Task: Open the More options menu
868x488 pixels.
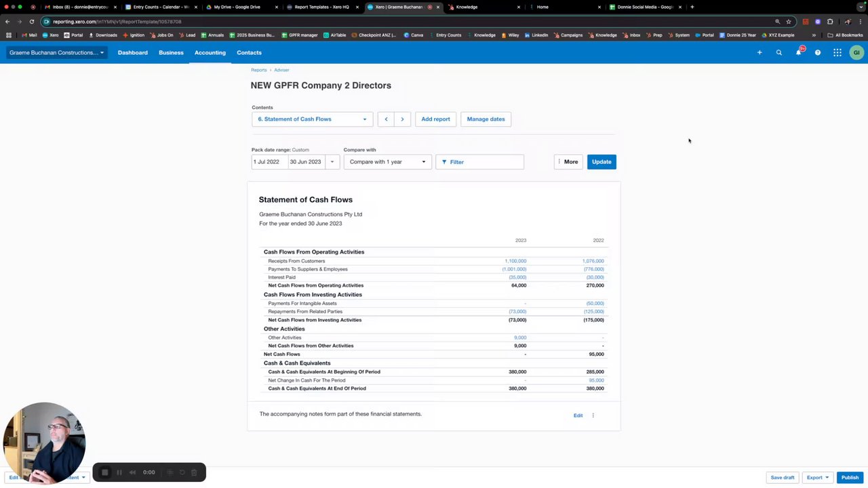Action: coord(568,162)
